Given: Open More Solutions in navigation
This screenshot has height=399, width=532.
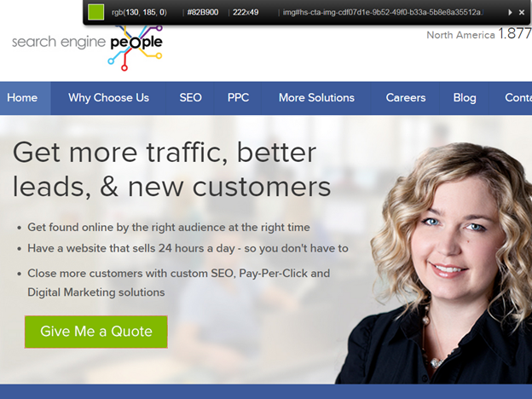Looking at the screenshot, I should tap(316, 98).
